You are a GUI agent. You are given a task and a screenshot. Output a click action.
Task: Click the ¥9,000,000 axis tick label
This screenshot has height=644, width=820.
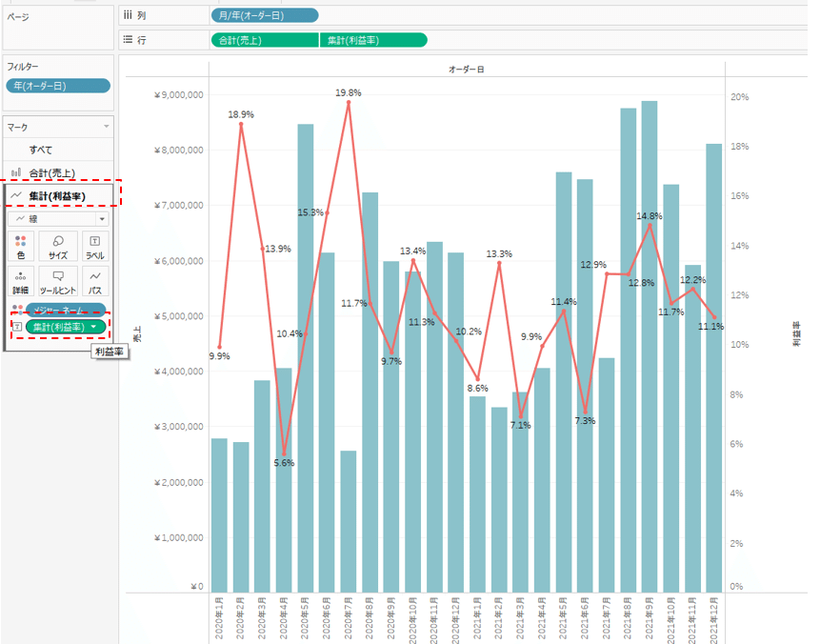click(x=179, y=94)
